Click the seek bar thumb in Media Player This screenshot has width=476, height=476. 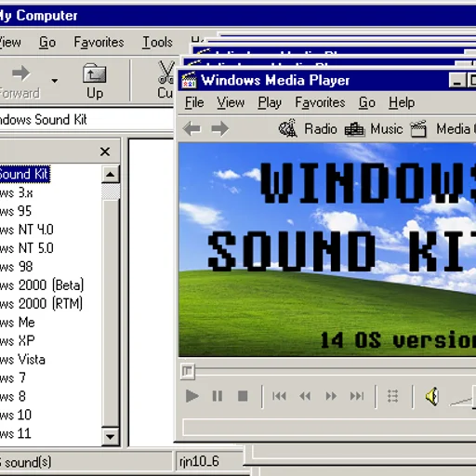tap(188, 371)
